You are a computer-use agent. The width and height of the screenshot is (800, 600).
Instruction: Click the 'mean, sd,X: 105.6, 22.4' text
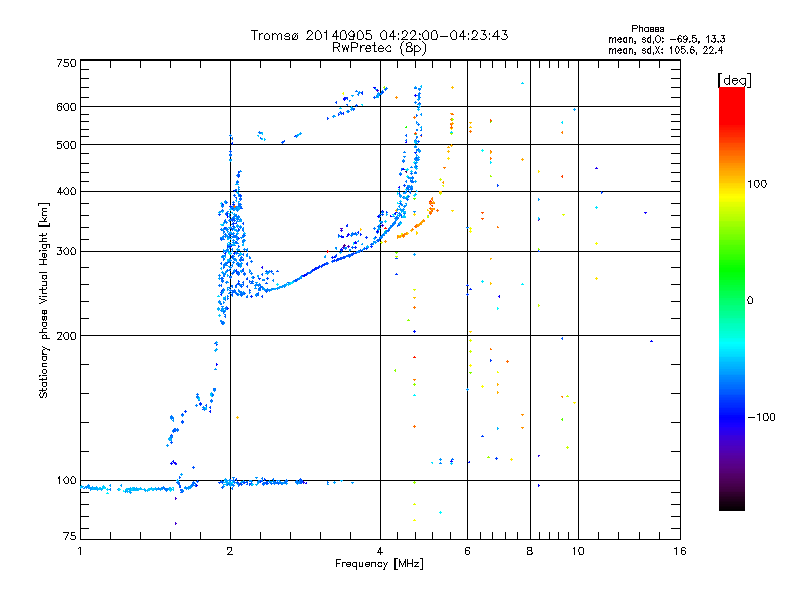[x=665, y=50]
